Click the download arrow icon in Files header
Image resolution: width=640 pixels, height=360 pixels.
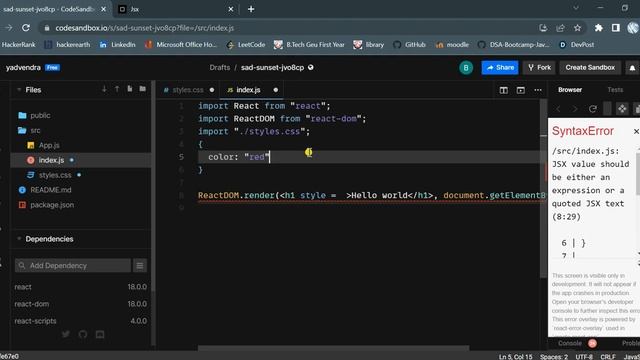(104, 89)
